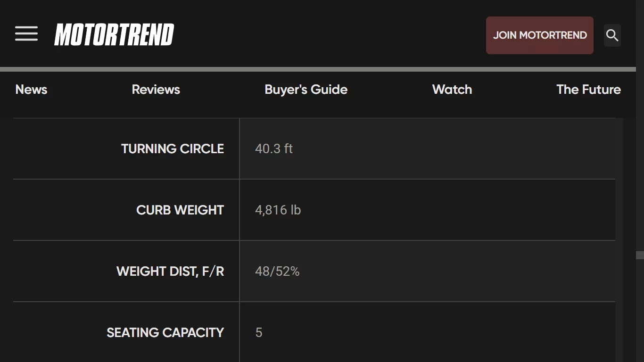The image size is (644, 362).
Task: Open the Watch section
Action: click(452, 90)
